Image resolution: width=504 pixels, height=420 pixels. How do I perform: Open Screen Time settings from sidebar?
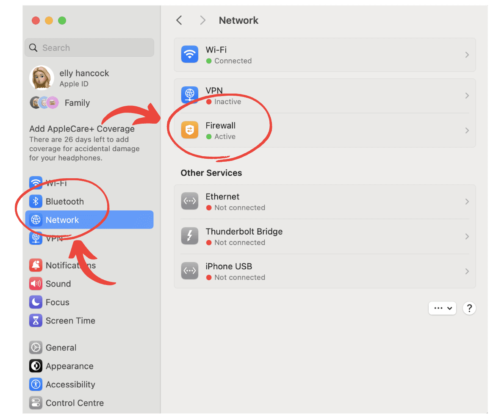click(89, 321)
